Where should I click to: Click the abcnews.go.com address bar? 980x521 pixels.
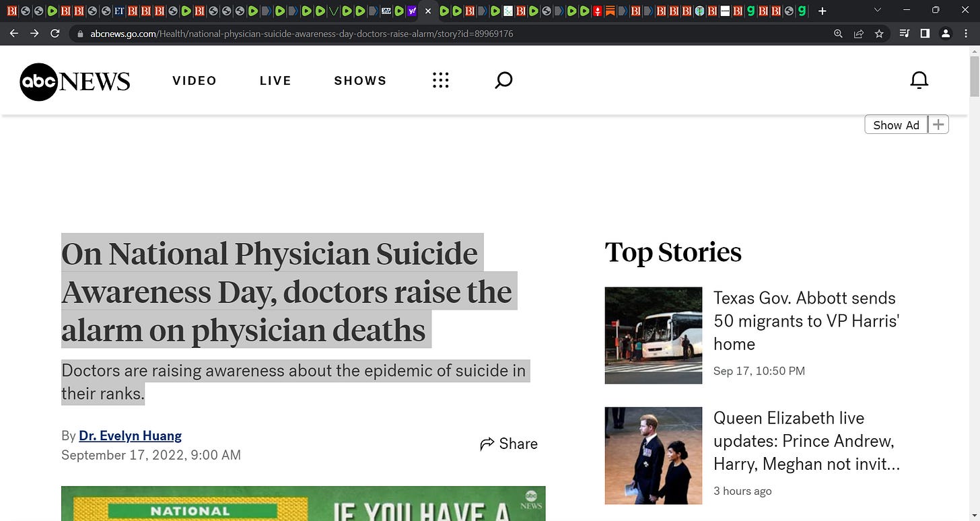[302, 34]
